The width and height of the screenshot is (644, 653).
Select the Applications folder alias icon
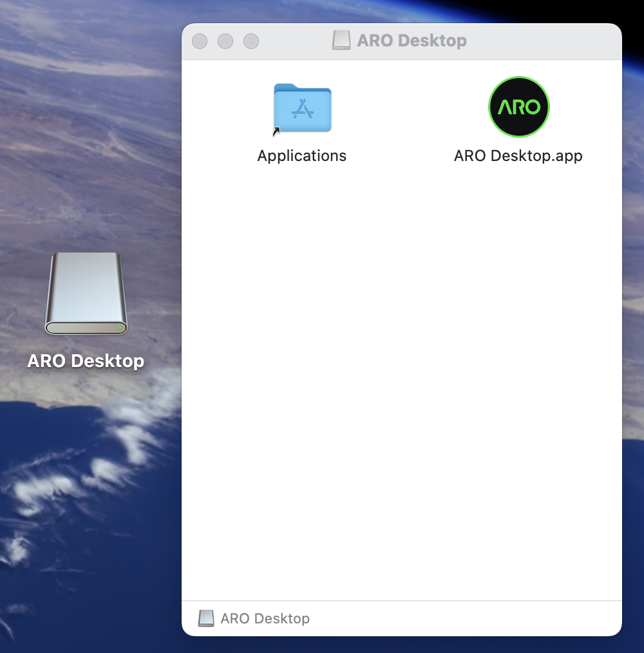[302, 108]
